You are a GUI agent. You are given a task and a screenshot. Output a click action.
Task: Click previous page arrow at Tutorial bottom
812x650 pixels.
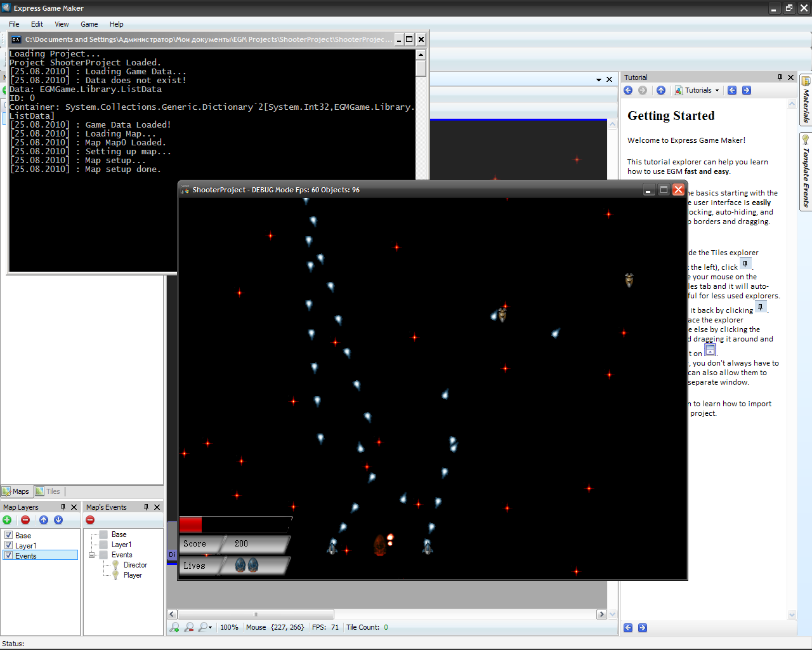pyautogui.click(x=628, y=628)
